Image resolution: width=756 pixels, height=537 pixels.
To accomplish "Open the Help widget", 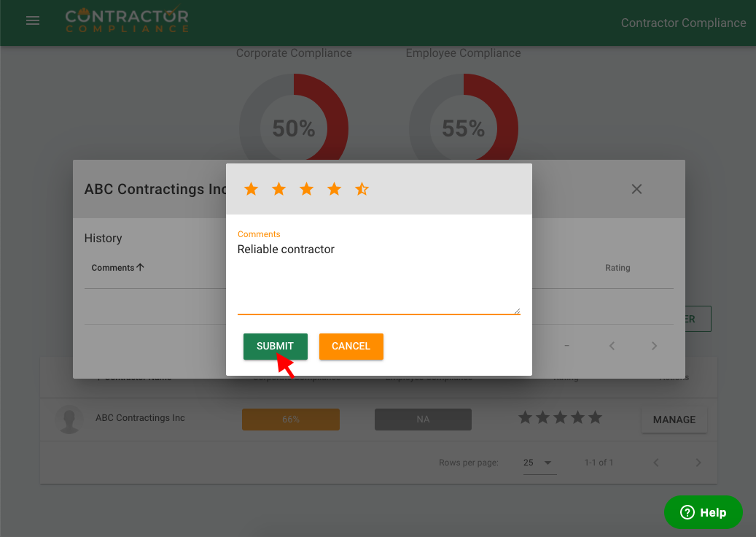I will [x=703, y=513].
